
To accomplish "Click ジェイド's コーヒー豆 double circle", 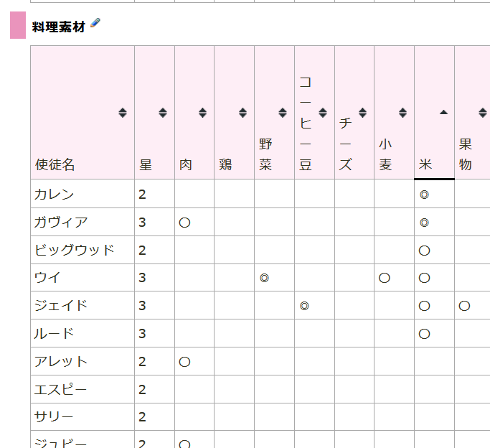I will (304, 306).
